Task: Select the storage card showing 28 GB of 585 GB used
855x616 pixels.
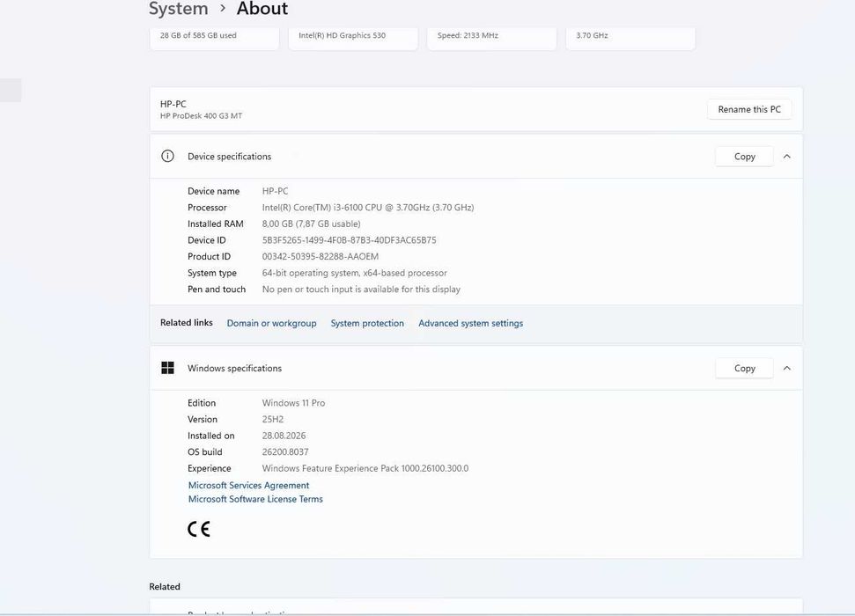Action: coord(214,38)
